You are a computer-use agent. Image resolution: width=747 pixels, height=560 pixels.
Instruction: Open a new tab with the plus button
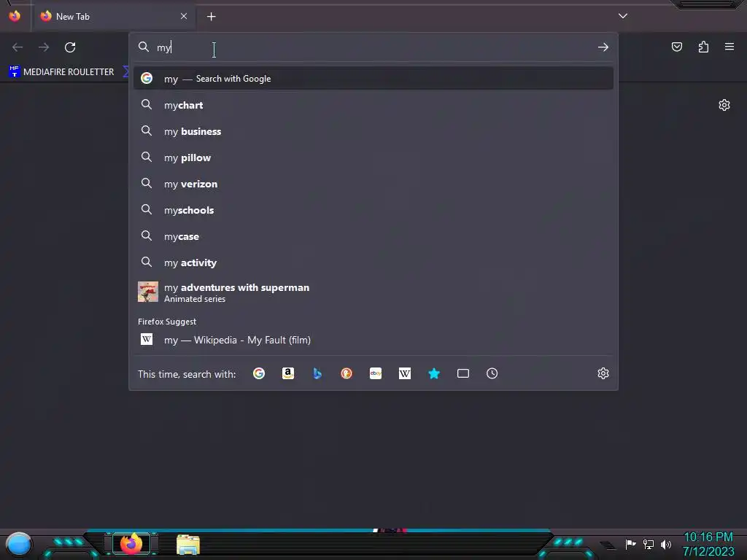coord(211,17)
